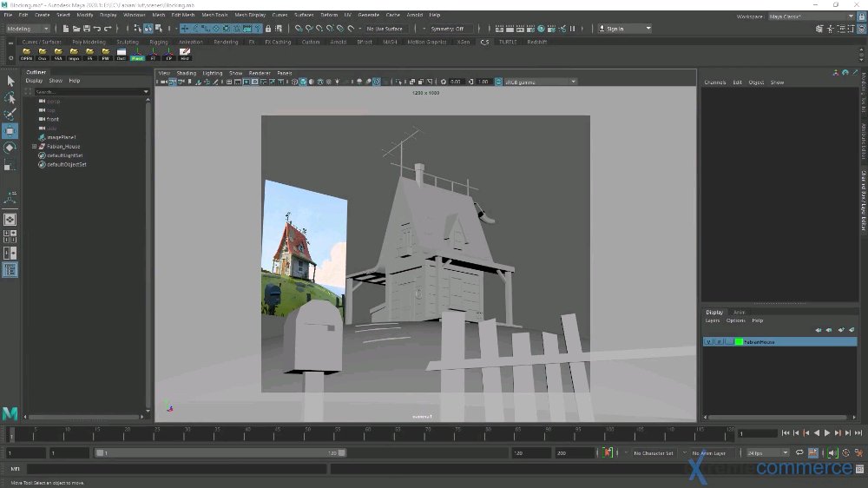Toggle loop playback icon in range slider

[x=799, y=452]
